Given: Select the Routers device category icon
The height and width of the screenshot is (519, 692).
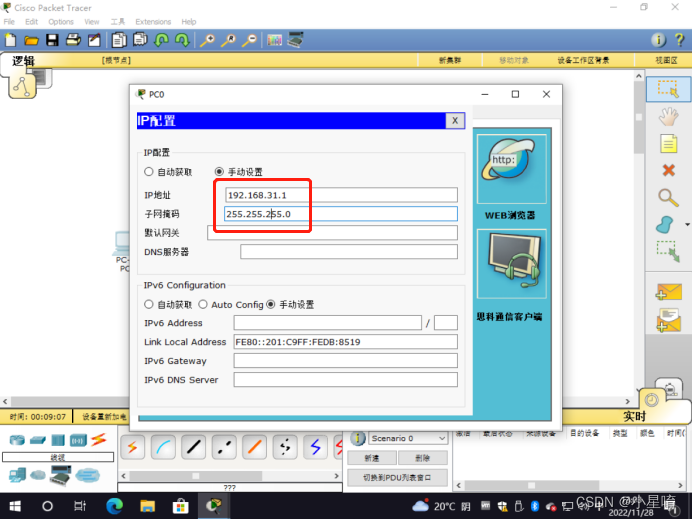Looking at the screenshot, I should tap(17, 440).
